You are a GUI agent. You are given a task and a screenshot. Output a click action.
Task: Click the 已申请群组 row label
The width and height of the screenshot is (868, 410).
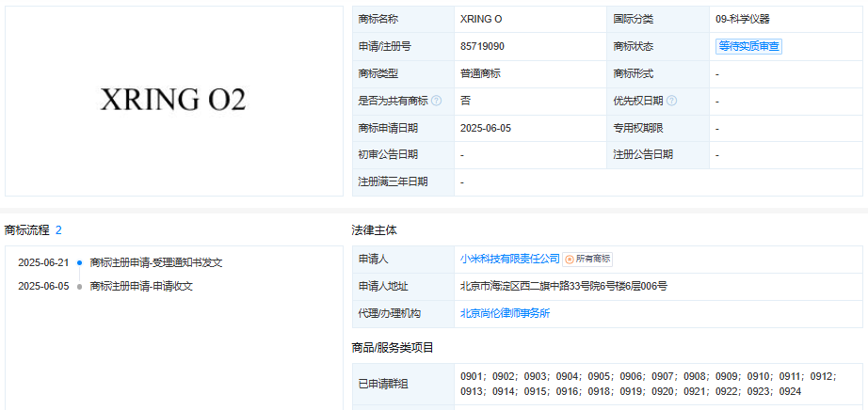pos(383,384)
